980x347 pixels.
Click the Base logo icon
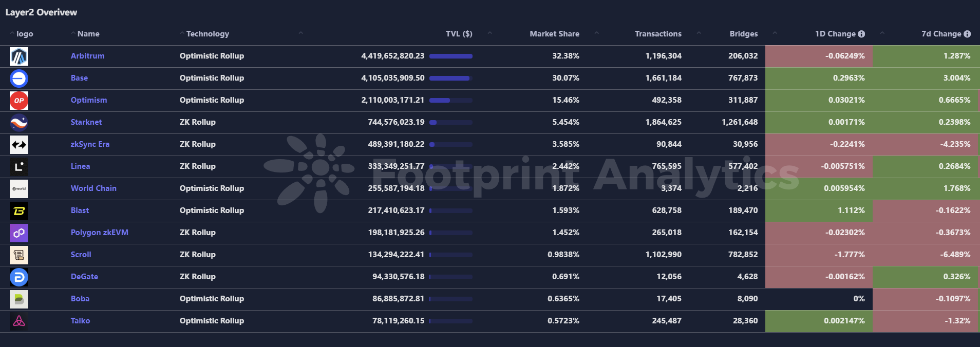pos(19,79)
